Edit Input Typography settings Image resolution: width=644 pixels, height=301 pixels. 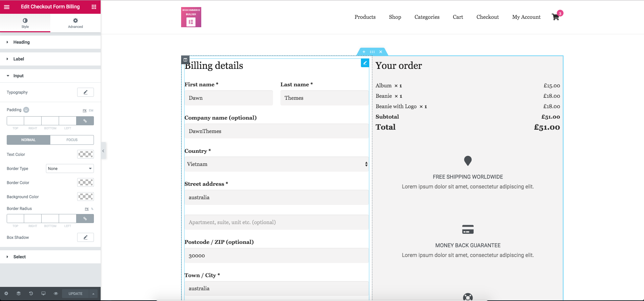(x=86, y=92)
